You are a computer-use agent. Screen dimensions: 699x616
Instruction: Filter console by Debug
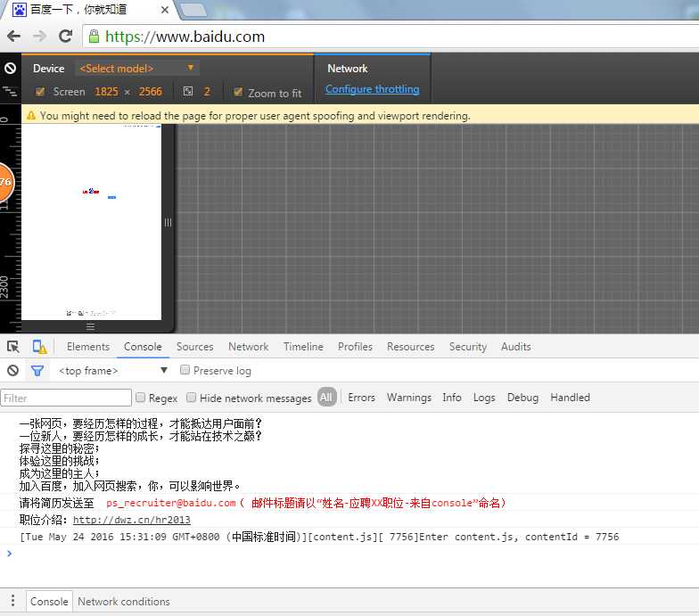[522, 398]
